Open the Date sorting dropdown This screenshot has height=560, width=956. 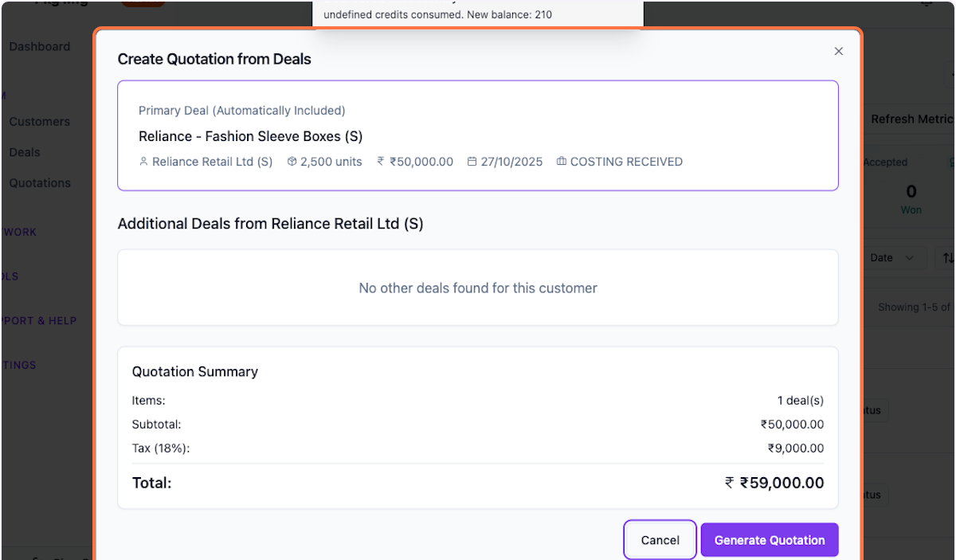891,257
